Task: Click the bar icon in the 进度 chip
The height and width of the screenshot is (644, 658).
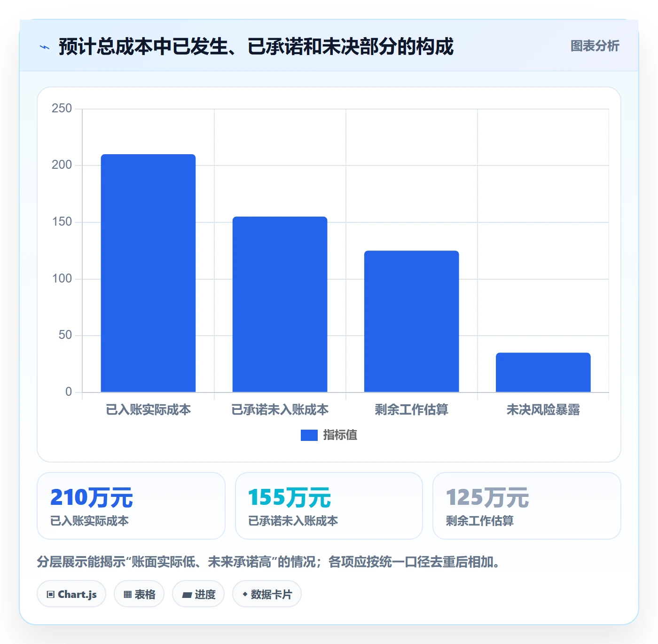Action: pyautogui.click(x=187, y=595)
